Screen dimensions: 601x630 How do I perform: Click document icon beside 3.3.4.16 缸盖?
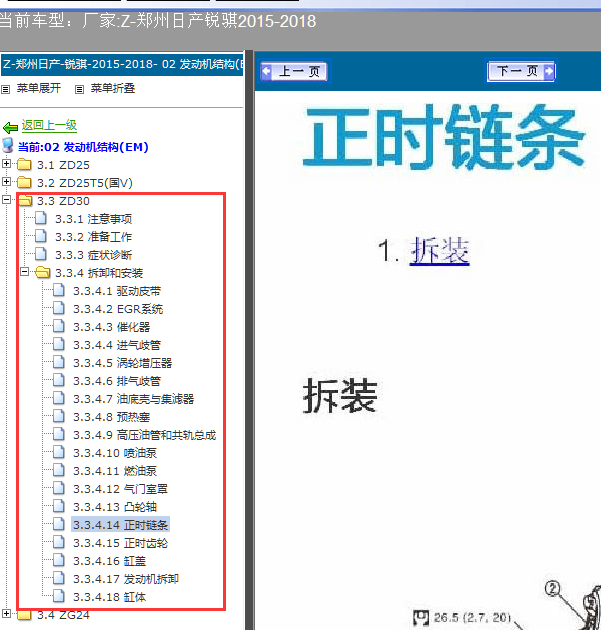(x=59, y=560)
